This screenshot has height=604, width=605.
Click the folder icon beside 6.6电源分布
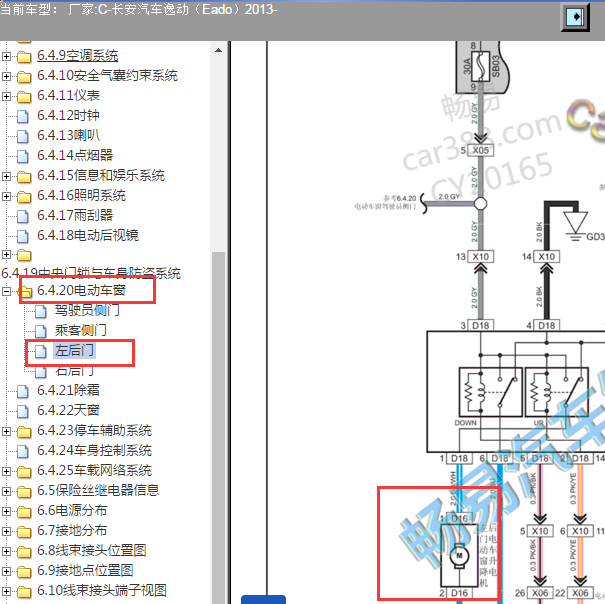24,512
